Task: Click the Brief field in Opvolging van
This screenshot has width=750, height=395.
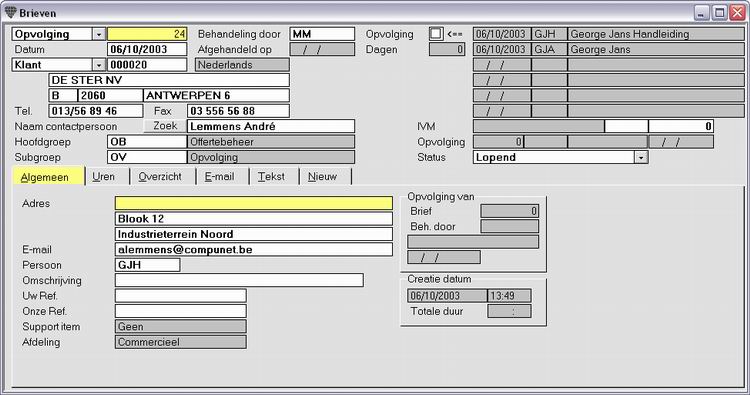Action: [509, 211]
